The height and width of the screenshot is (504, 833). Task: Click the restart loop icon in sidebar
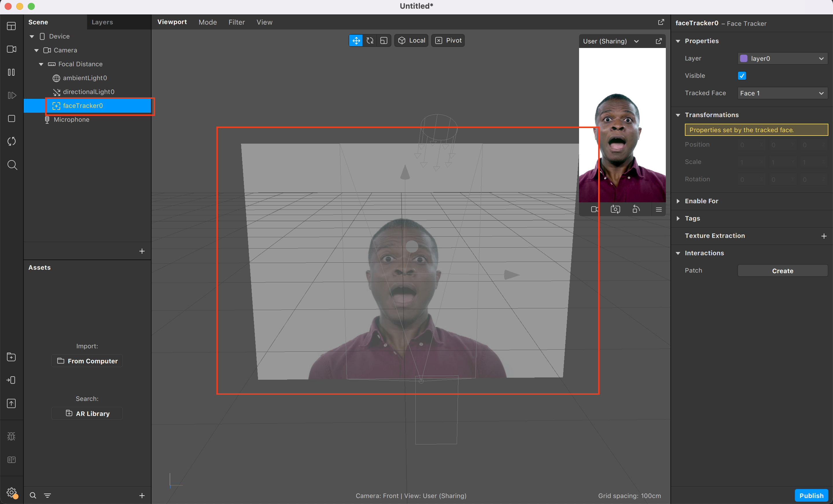[x=12, y=142]
